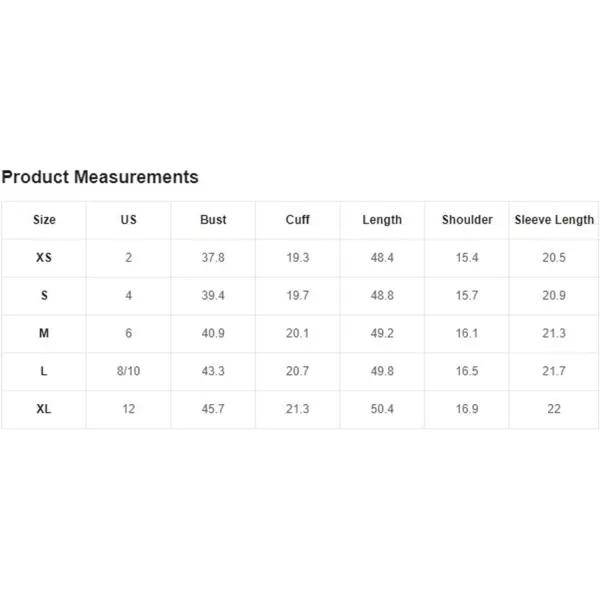The width and height of the screenshot is (600, 600).
Task: Click the M size row label
Action: click(x=44, y=333)
